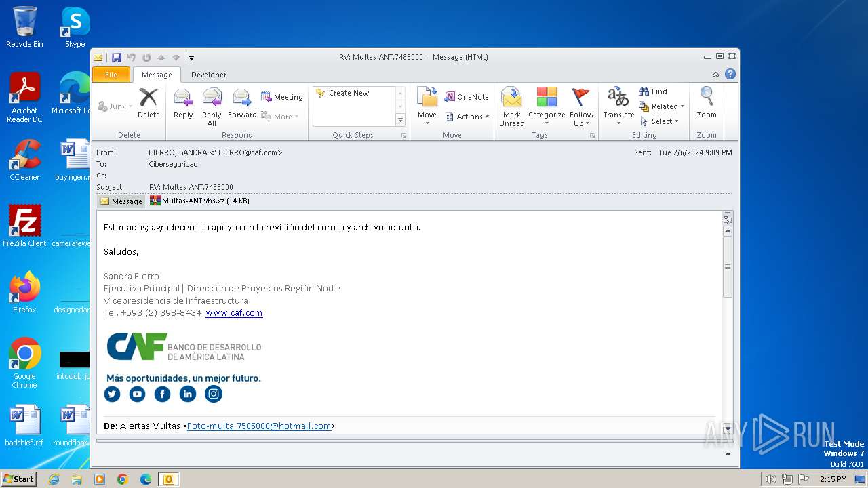Click the Create New quick step
Screen dimensions: 868x488
tap(342, 93)
